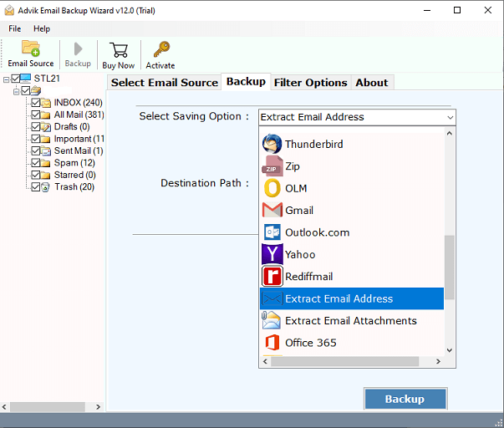Switch to Select Email Source tab
The image size is (504, 428).
tap(165, 83)
